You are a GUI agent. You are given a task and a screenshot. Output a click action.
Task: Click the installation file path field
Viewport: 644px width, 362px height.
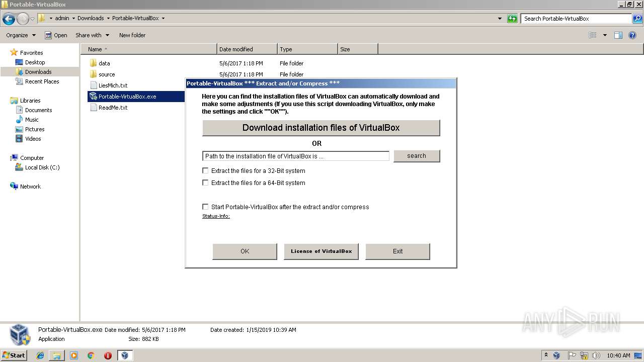coord(296,156)
